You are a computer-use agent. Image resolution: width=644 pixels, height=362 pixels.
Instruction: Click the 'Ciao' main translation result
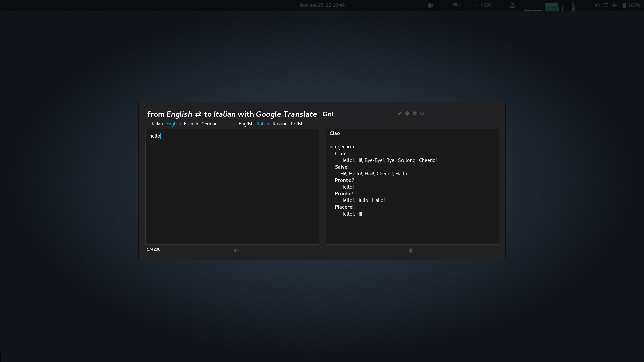(335, 133)
